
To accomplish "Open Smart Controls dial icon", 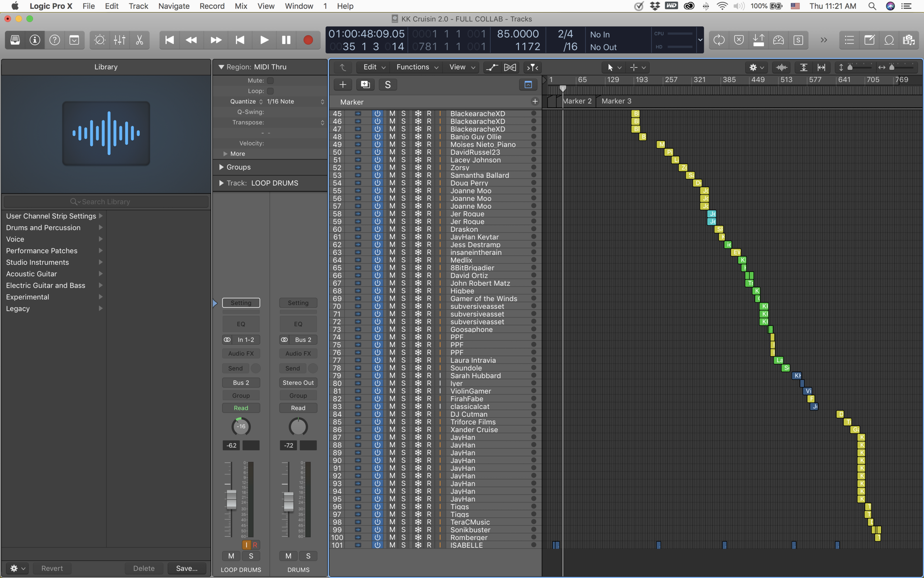I will coord(100,40).
